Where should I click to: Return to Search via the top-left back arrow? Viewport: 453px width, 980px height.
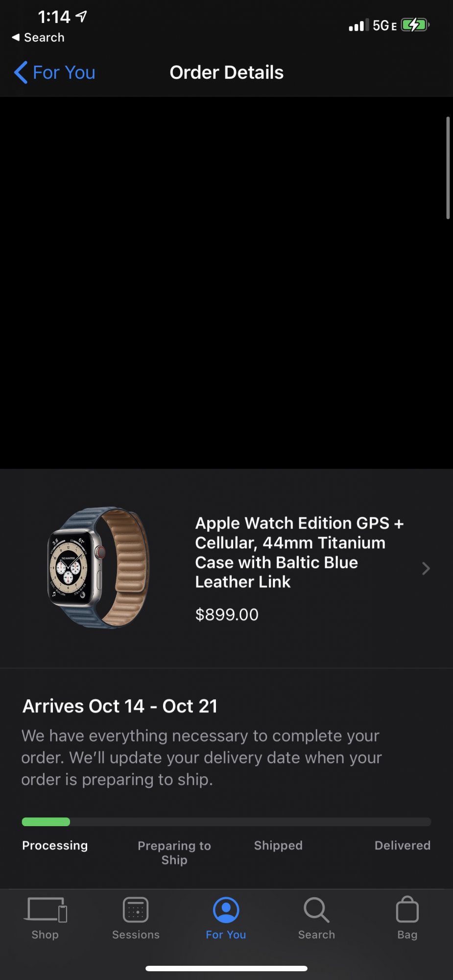(x=38, y=38)
